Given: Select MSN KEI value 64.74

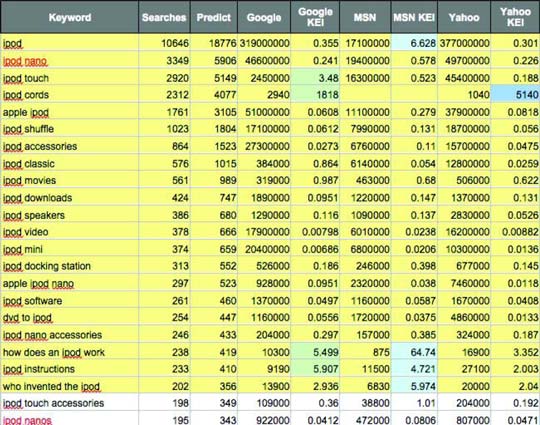Looking at the screenshot, I should coord(414,352).
